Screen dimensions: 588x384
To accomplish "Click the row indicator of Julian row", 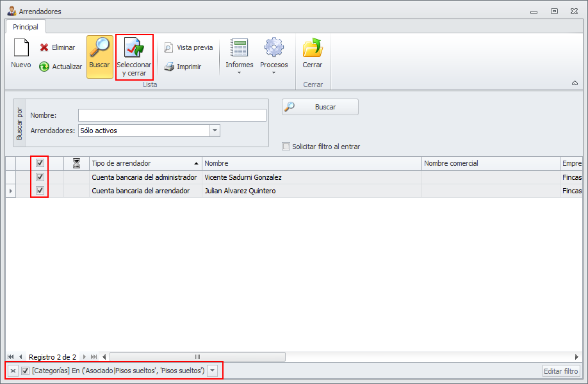I will [10, 191].
